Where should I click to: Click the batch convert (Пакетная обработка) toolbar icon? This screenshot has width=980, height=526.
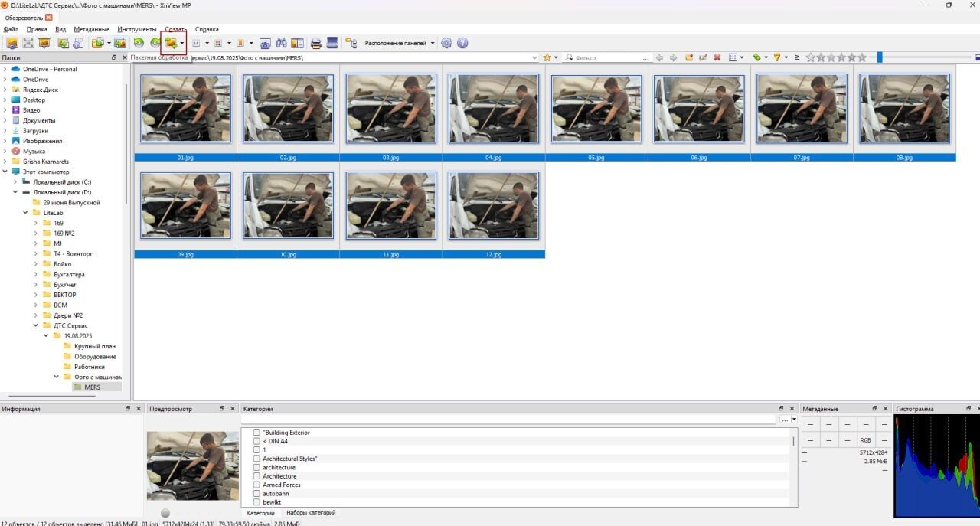point(170,43)
